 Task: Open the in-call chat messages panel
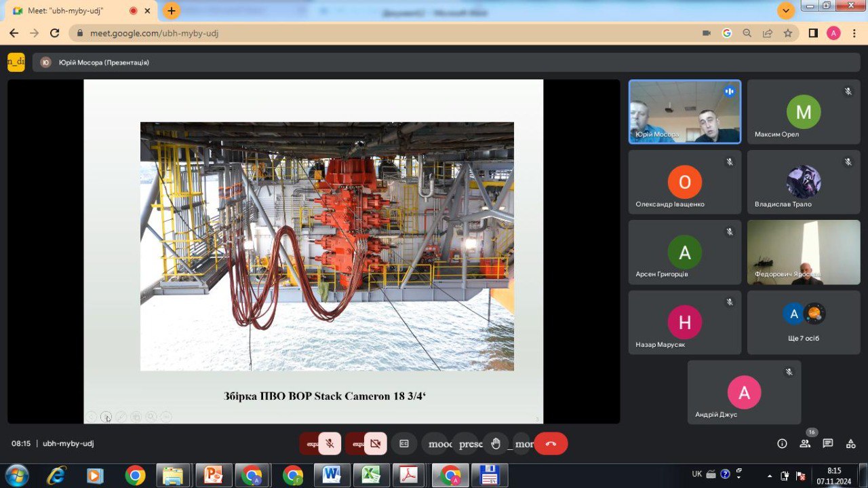click(x=828, y=443)
